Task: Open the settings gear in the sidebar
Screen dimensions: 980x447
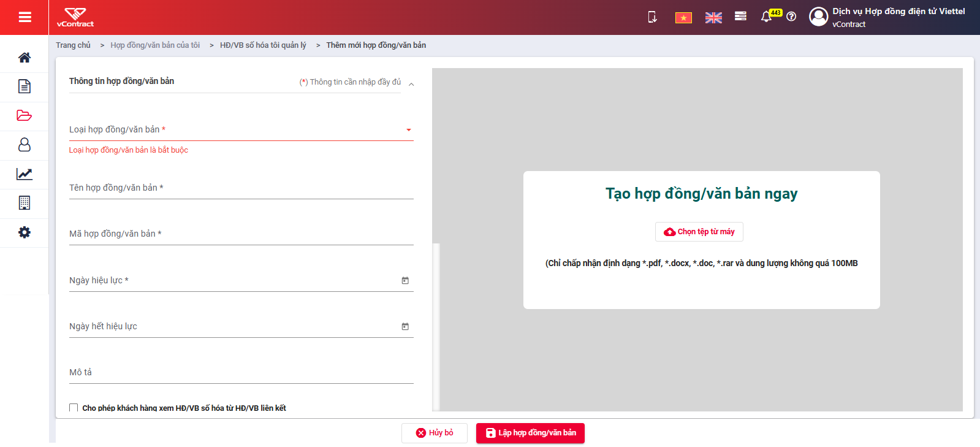Action: tap(25, 232)
